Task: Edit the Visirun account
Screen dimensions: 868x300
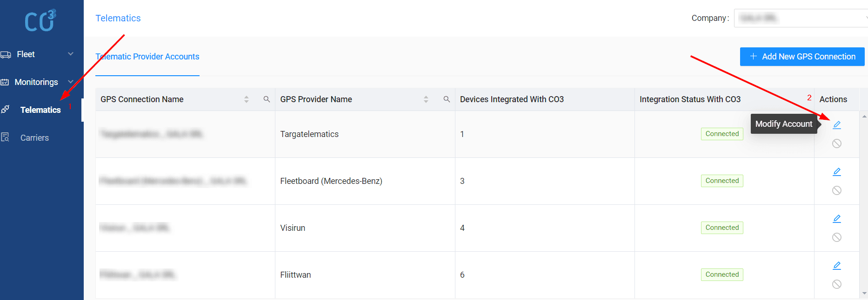Action: click(837, 219)
